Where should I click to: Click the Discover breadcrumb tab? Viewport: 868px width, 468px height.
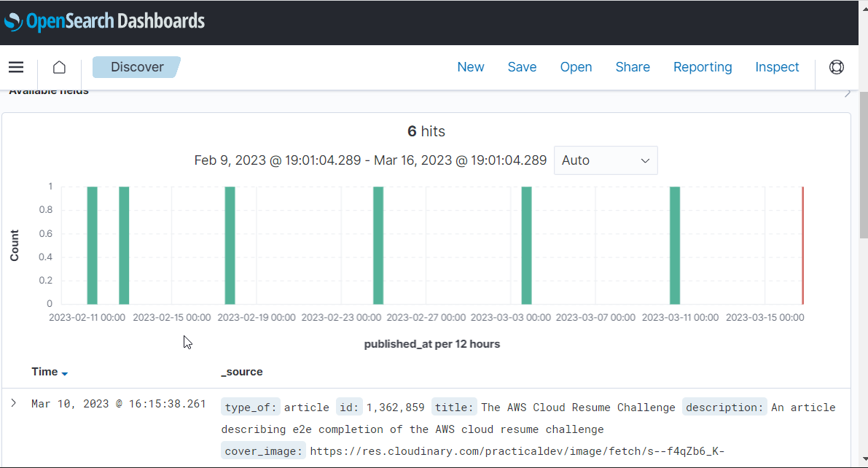136,66
